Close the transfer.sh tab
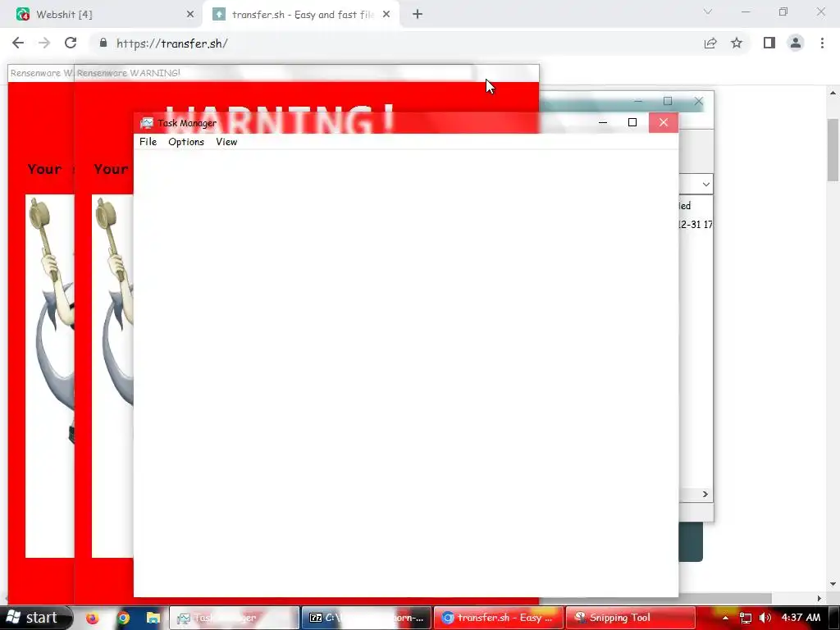This screenshot has width=840, height=630. click(x=386, y=15)
